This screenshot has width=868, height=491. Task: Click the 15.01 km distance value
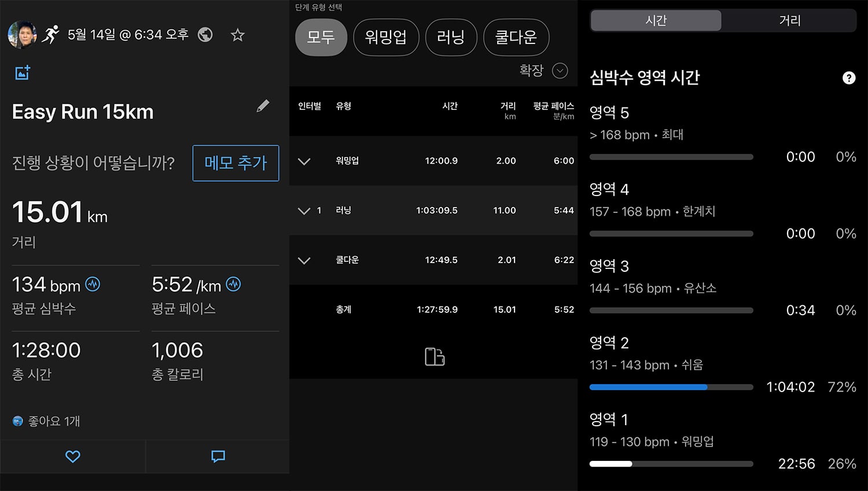coord(60,212)
